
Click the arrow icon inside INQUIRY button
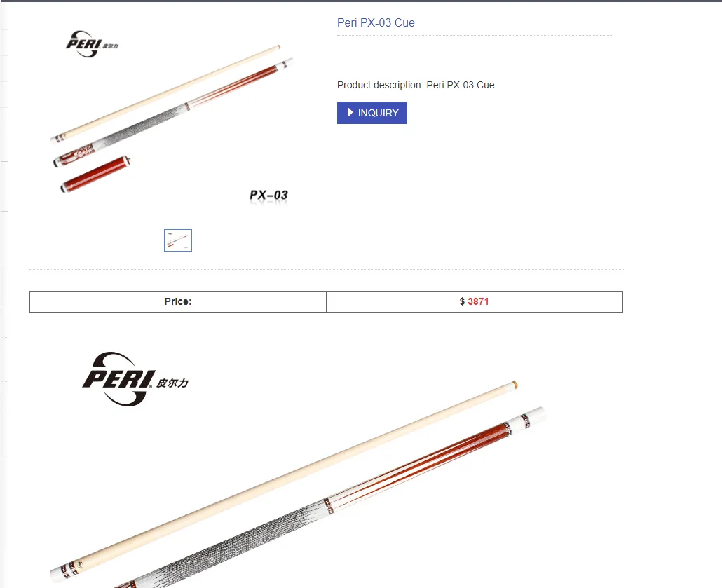350,112
